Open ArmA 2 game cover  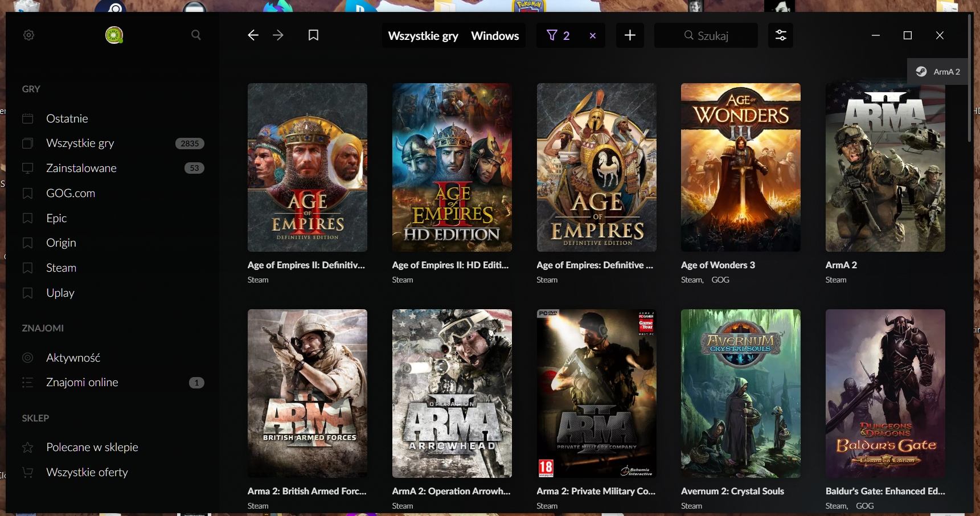[885, 167]
